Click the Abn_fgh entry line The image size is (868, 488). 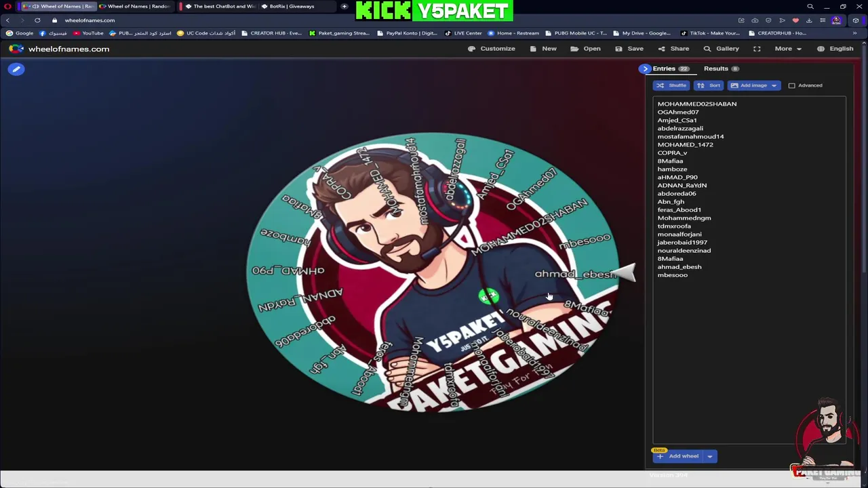pos(671,201)
